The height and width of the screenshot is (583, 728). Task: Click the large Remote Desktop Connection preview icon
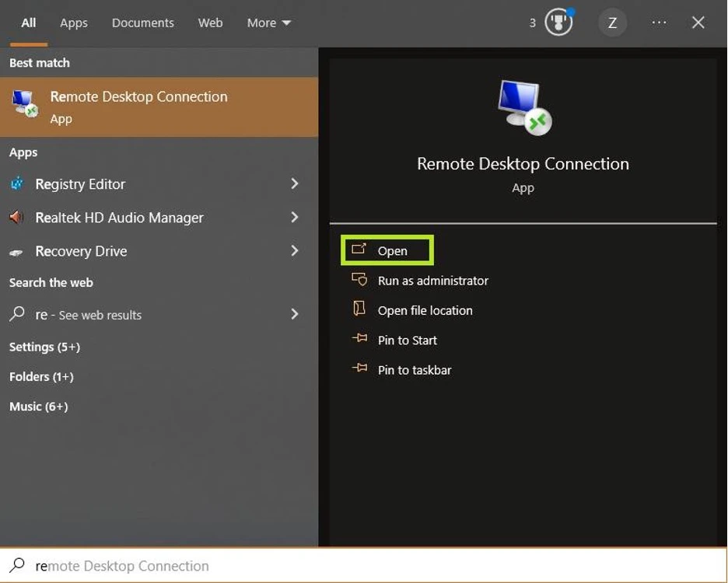click(x=524, y=108)
